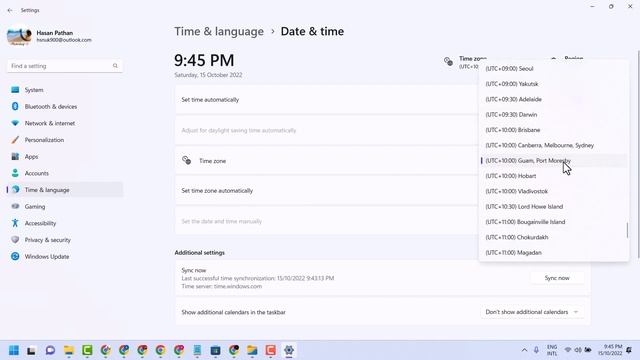Image resolution: width=640 pixels, height=360 pixels.
Task: Click the Time zone row globe icon
Action: point(187,160)
